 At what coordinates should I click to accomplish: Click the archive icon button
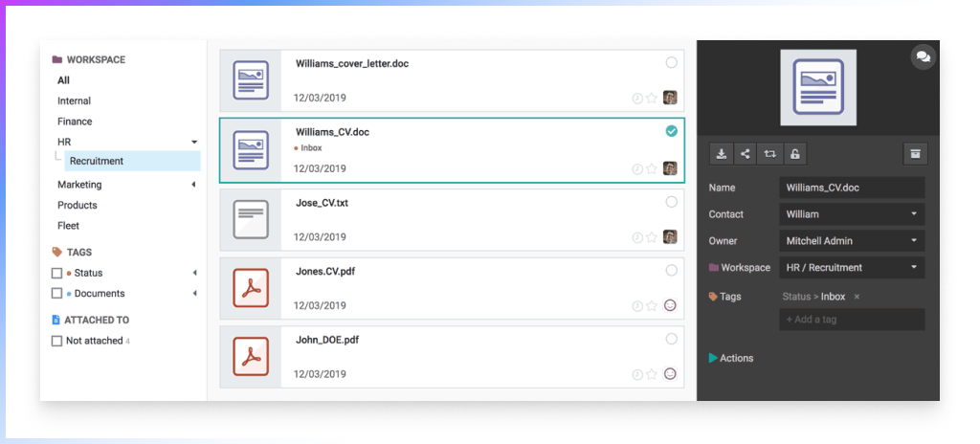click(x=916, y=154)
